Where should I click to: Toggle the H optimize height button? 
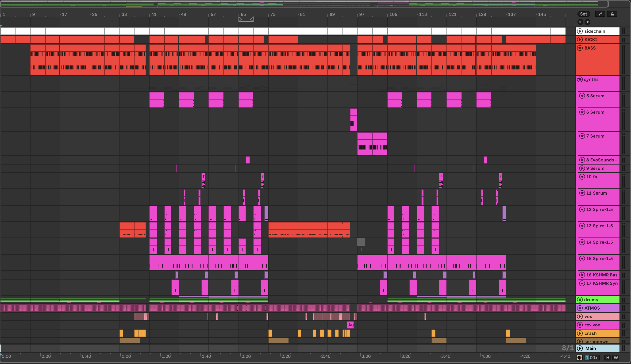[608, 358]
